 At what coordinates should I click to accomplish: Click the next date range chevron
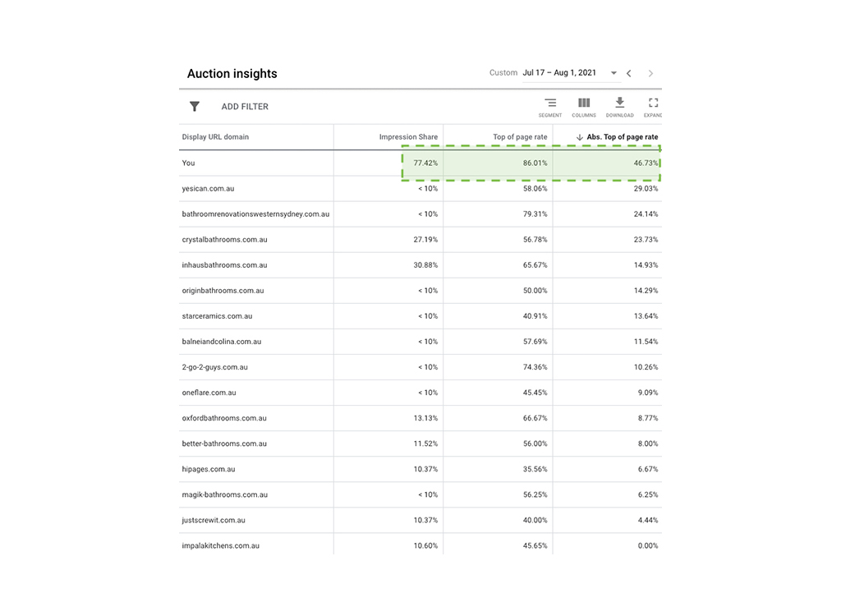point(650,73)
